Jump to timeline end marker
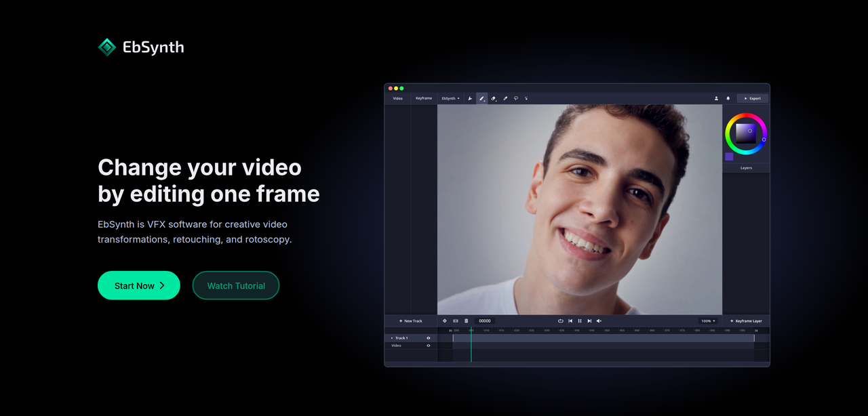 pyautogui.click(x=756, y=331)
